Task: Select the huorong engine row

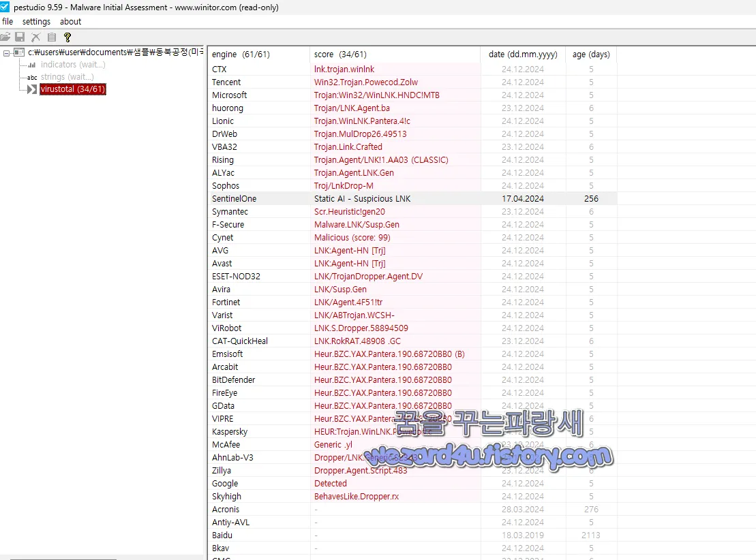Action: 412,108
